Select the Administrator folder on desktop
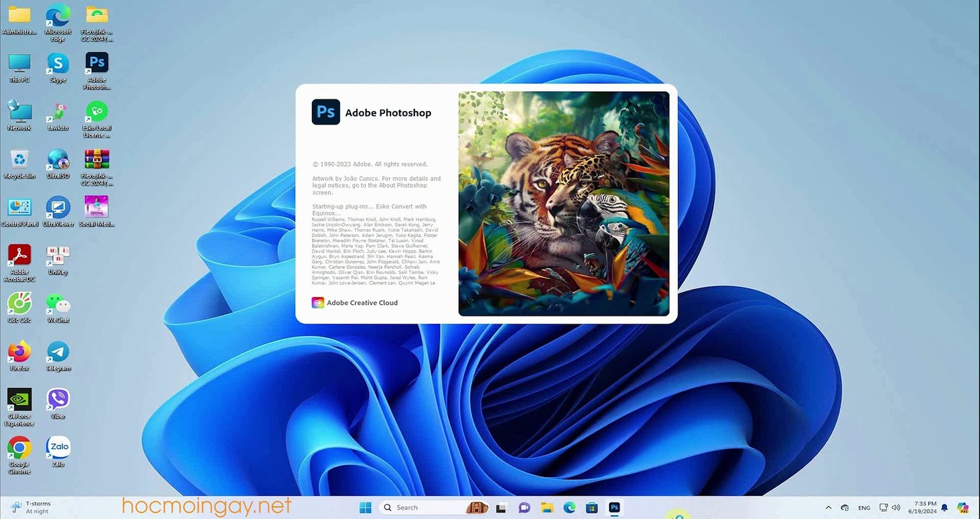This screenshot has width=980, height=519. click(19, 20)
